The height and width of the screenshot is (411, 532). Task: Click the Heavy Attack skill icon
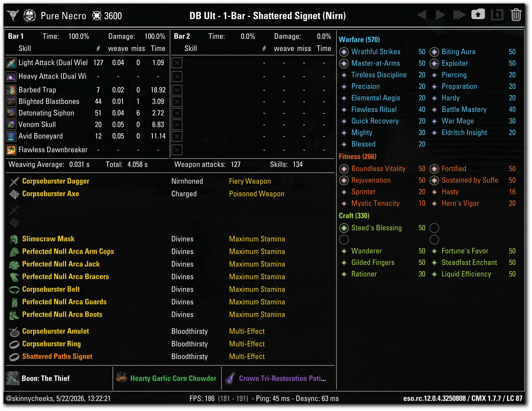tap(11, 76)
